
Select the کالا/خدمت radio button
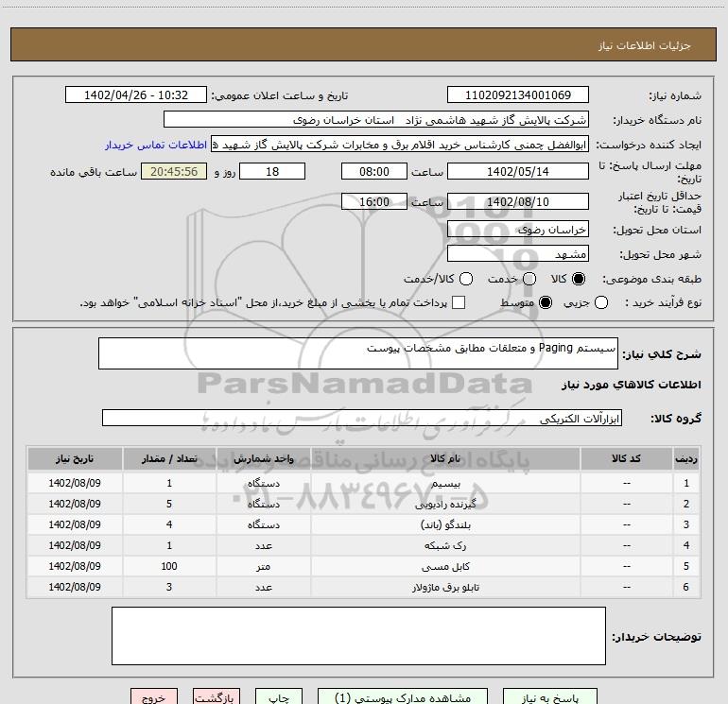pyautogui.click(x=466, y=279)
